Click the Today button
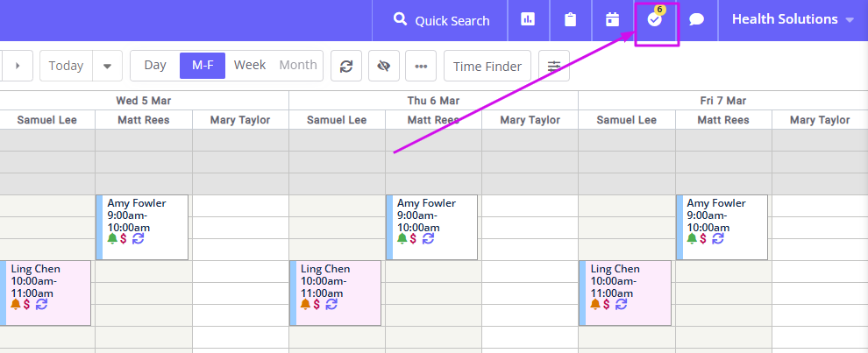Image resolution: width=868 pixels, height=353 pixels. (x=66, y=66)
